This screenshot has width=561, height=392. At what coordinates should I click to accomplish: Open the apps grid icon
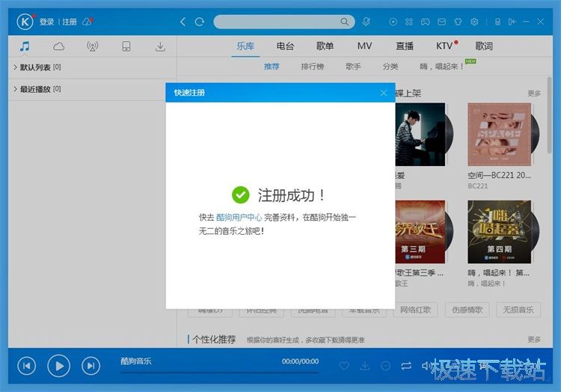[x=409, y=22]
